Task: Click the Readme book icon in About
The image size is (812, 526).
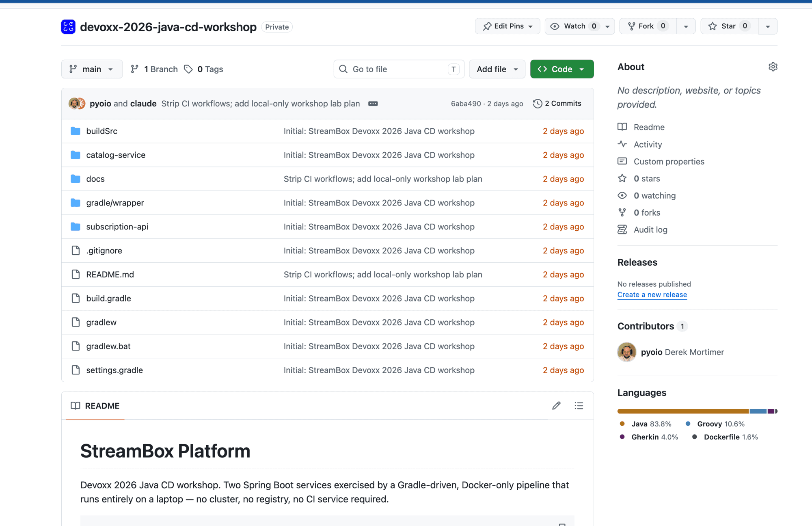Action: (x=622, y=127)
